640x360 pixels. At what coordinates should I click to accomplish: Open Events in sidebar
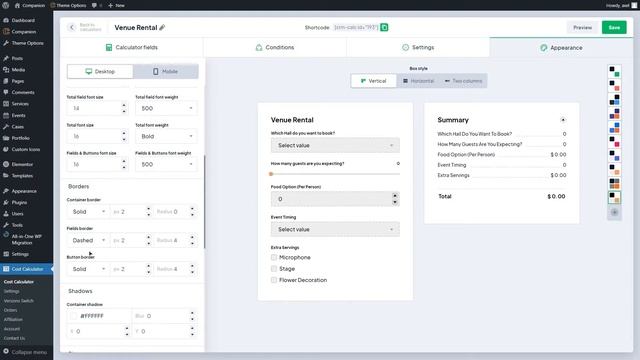point(18,116)
